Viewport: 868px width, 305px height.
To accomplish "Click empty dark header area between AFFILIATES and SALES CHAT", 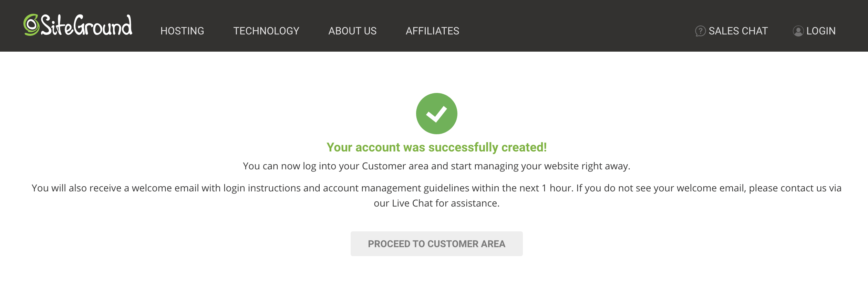I will coord(577,31).
